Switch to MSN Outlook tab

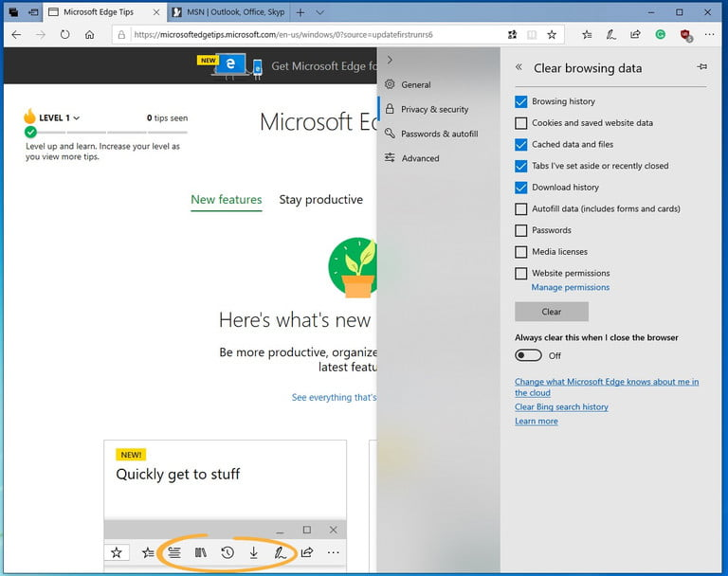(x=227, y=12)
